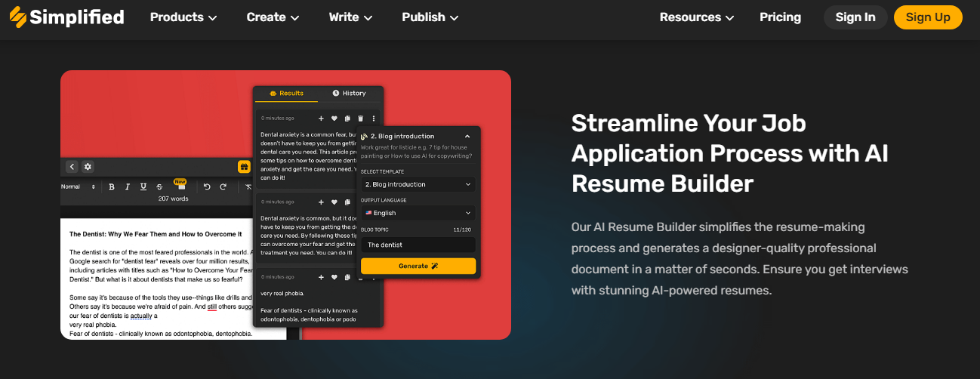Add the 'Dental anxiety is common, but' result via plus

(321, 202)
